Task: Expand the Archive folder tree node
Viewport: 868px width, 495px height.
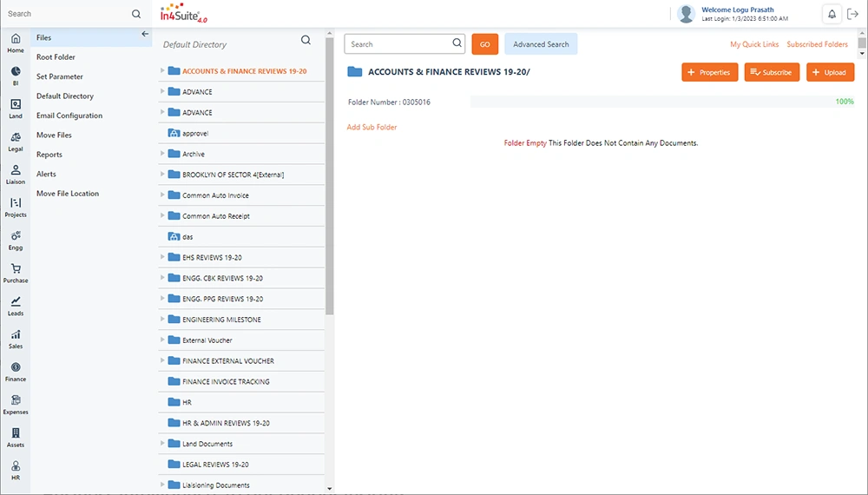Action: point(162,154)
